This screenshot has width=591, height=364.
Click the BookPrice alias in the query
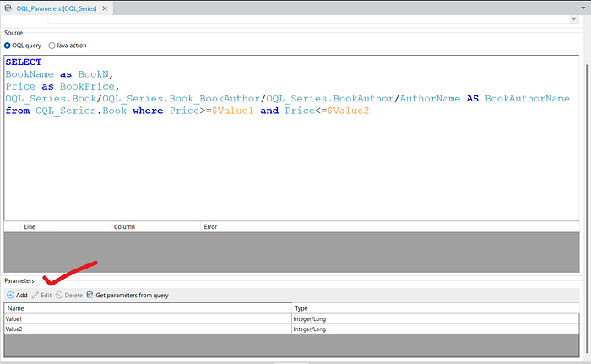87,86
